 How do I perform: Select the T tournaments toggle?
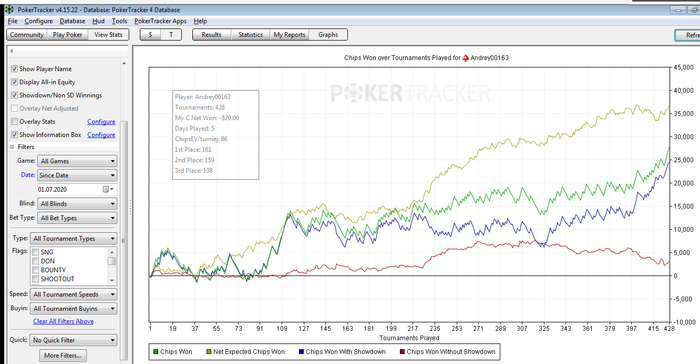(x=171, y=35)
